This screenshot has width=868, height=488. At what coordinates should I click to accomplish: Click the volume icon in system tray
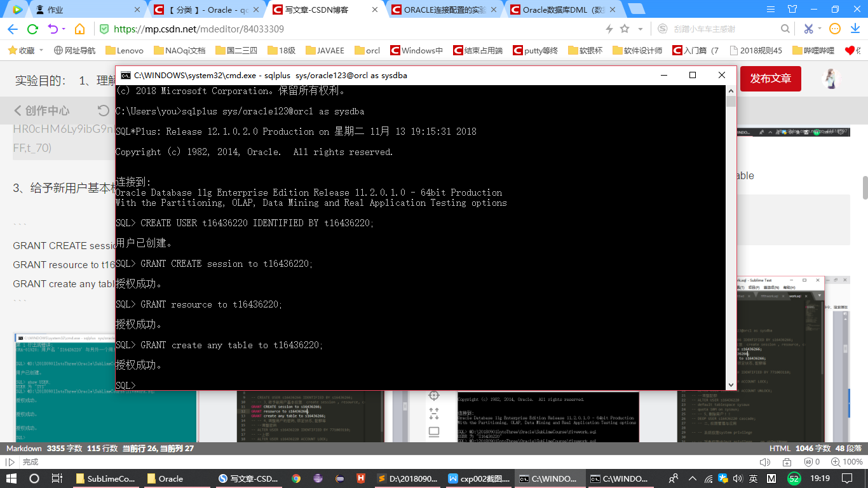(x=738, y=478)
